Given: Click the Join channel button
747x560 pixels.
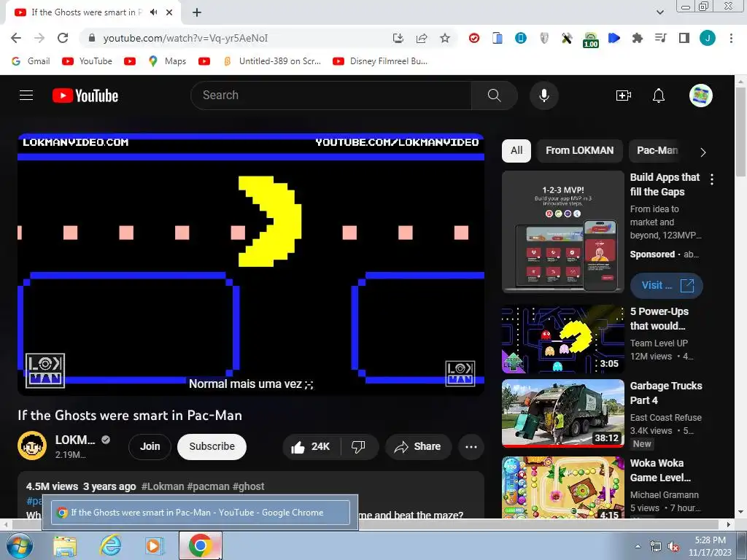Looking at the screenshot, I should (150, 447).
